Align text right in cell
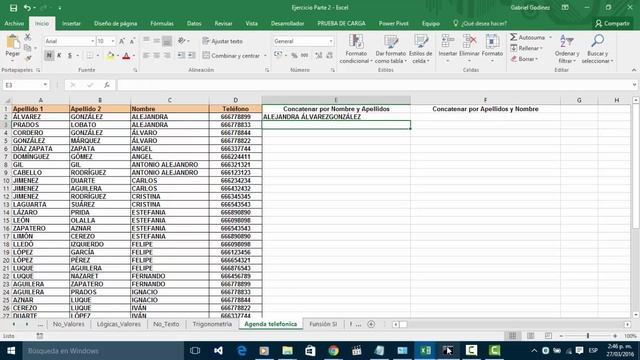Viewport: 640px width, 360px height. point(167,56)
